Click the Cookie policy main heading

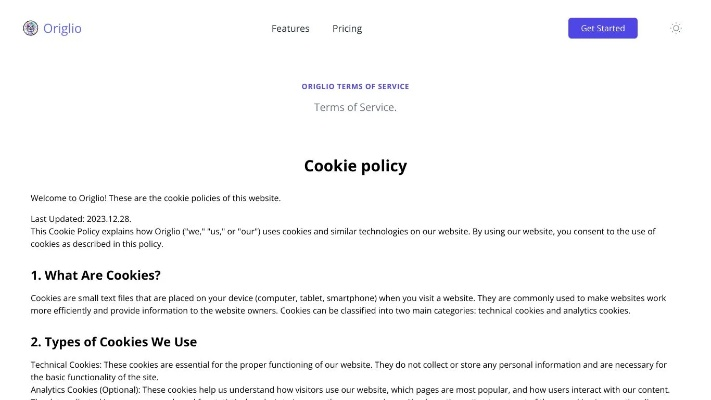(355, 166)
